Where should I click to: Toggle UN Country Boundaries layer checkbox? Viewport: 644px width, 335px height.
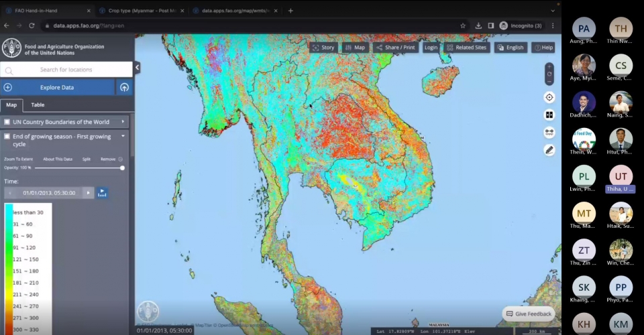click(7, 122)
